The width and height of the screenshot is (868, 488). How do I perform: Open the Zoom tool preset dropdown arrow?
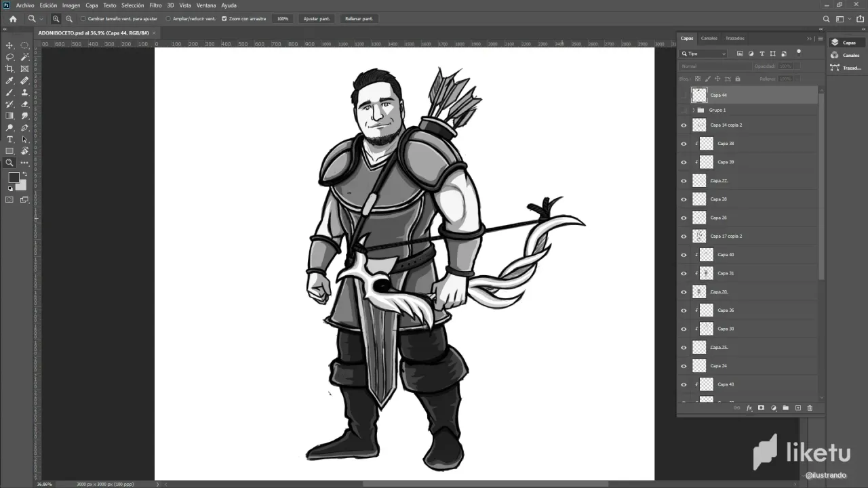[x=41, y=19]
